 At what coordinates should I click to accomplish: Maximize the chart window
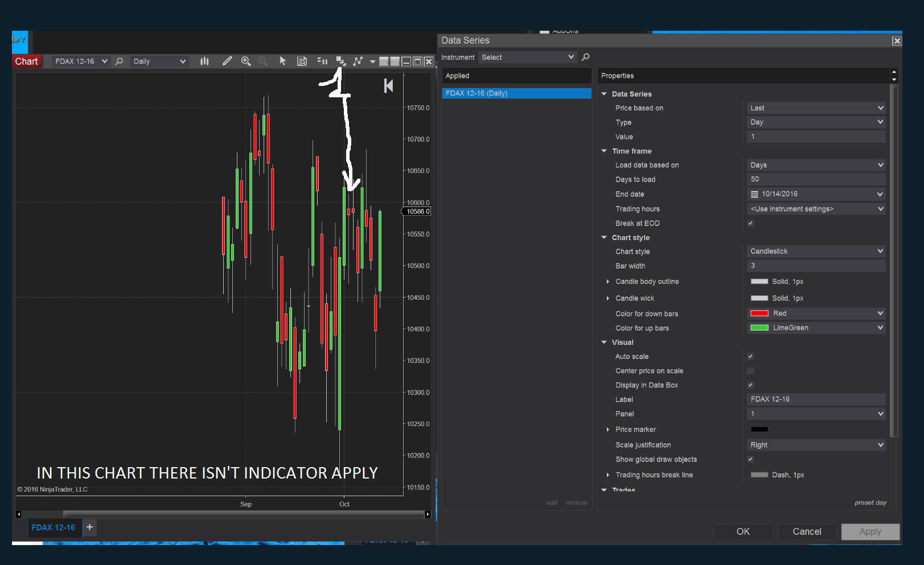tap(417, 61)
